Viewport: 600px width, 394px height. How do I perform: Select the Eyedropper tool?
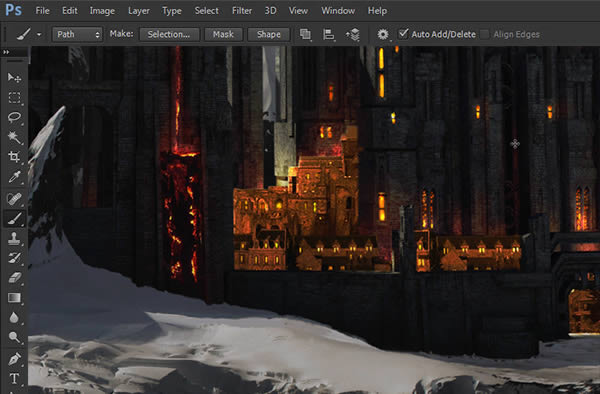pyautogui.click(x=14, y=177)
